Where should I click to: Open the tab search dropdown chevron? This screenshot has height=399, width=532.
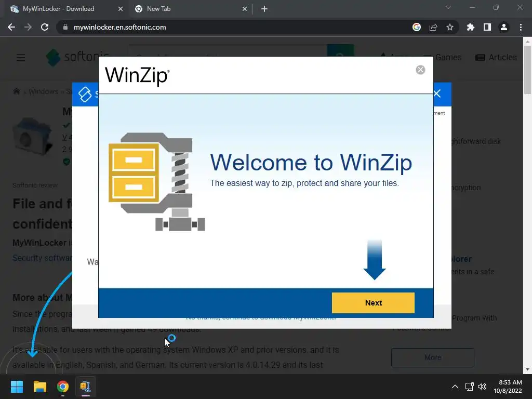pos(448,7)
